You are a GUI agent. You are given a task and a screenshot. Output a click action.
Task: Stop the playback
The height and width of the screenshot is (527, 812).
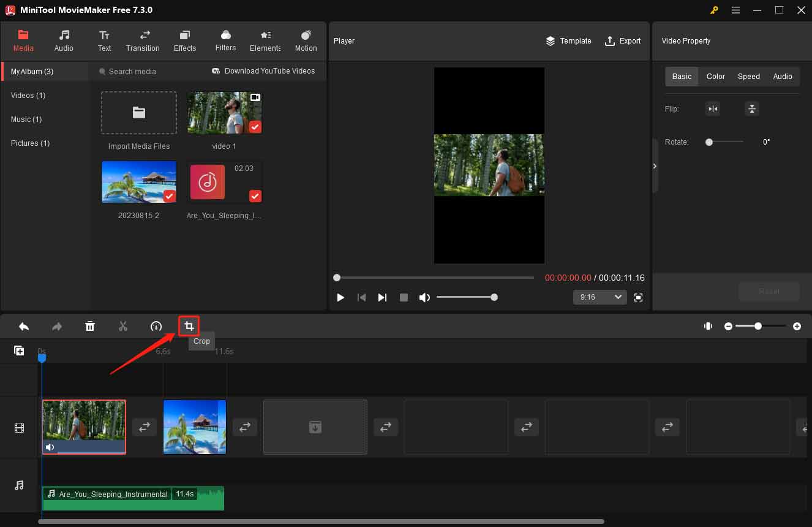(404, 297)
